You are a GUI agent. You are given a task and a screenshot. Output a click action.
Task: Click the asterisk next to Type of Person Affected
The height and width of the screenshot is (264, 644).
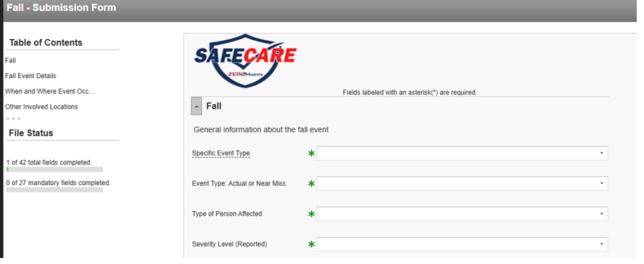click(311, 214)
